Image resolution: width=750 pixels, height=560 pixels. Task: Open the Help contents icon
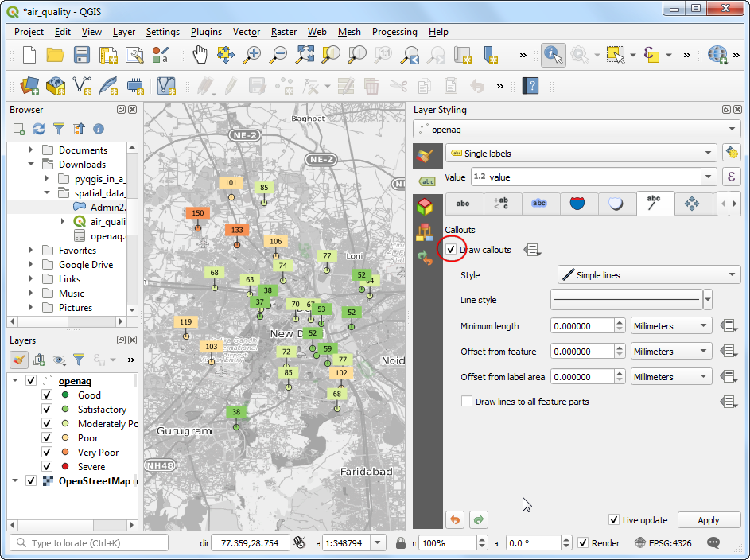coord(530,85)
